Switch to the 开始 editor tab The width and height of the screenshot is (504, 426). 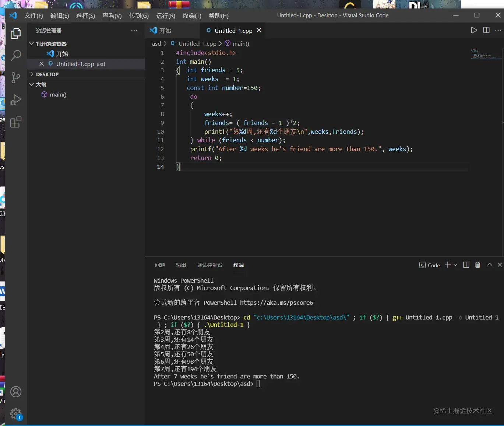(x=165, y=31)
